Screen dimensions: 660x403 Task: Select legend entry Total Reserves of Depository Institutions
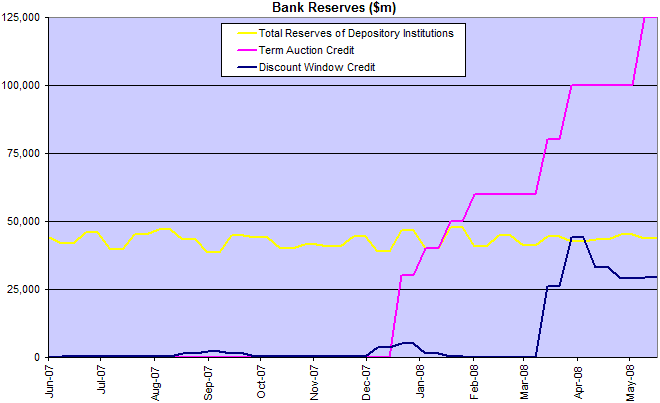(x=356, y=33)
